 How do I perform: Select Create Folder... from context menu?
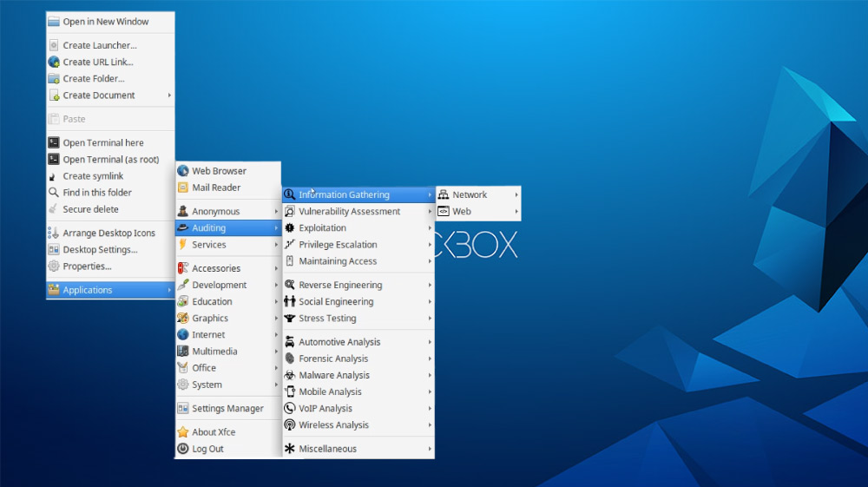[x=94, y=79]
